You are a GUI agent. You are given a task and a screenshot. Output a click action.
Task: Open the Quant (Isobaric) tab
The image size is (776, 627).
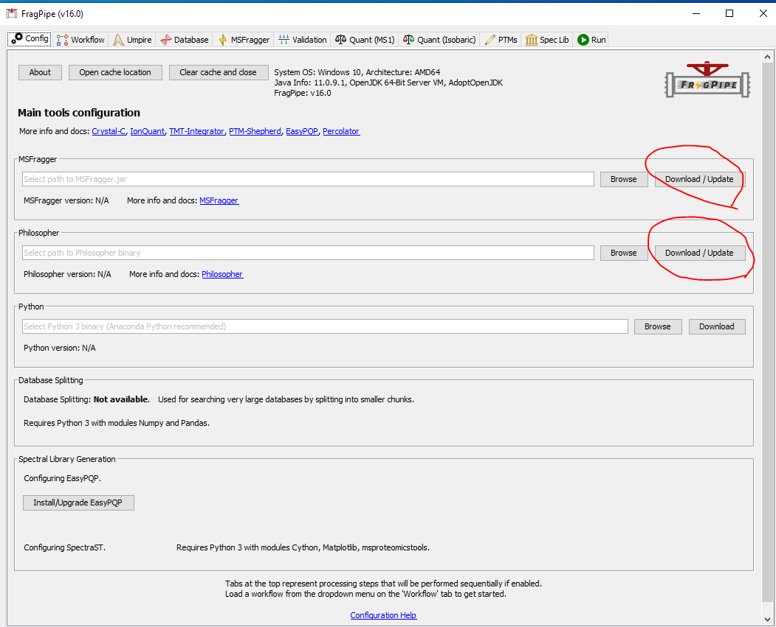pos(439,40)
